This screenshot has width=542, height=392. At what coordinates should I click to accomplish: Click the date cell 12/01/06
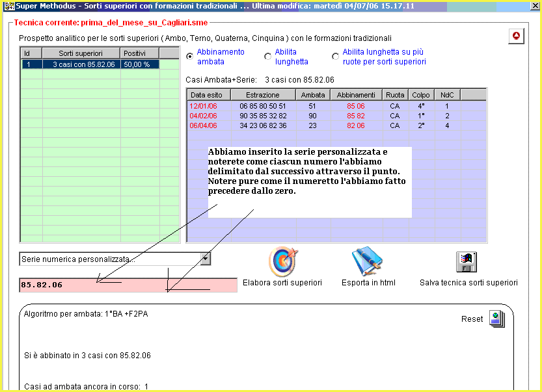[x=204, y=106]
